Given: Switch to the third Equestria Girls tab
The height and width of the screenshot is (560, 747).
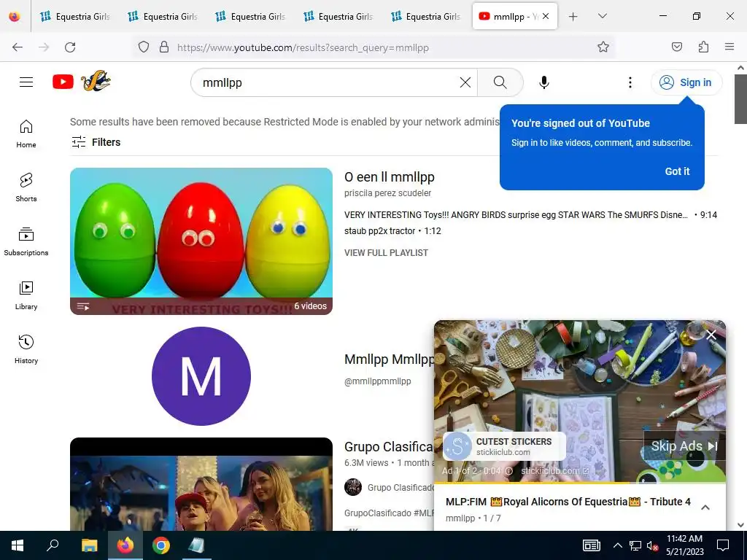Looking at the screenshot, I should [250, 16].
